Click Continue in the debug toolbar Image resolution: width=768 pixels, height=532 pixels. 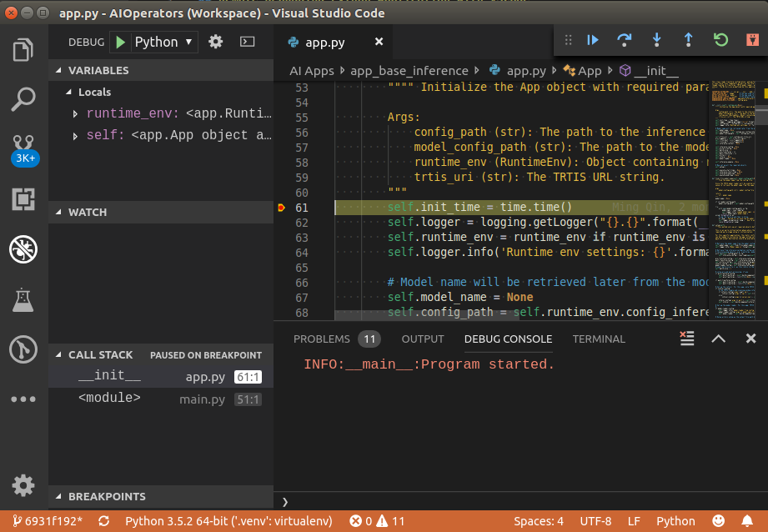pyautogui.click(x=593, y=40)
